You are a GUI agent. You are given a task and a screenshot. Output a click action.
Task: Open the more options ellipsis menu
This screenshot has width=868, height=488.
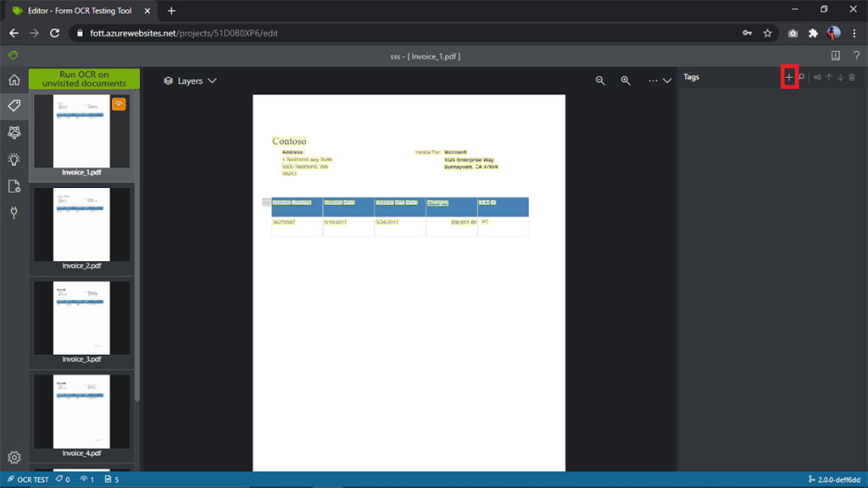click(x=651, y=80)
